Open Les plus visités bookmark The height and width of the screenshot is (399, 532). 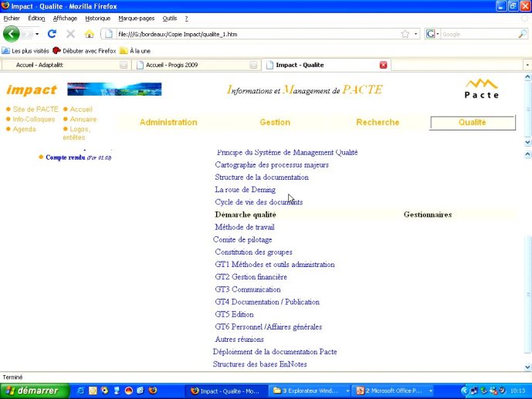pyautogui.click(x=25, y=51)
